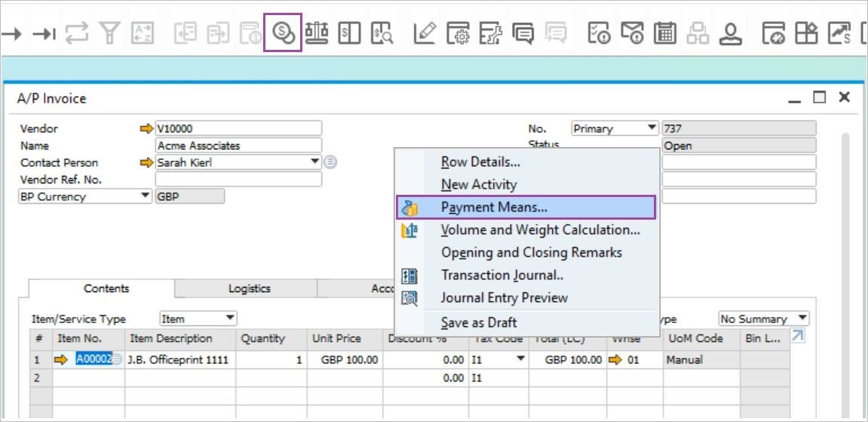Click the Payment Means toolbar icon
Image resolution: width=868 pixels, height=422 pixels.
point(282,33)
